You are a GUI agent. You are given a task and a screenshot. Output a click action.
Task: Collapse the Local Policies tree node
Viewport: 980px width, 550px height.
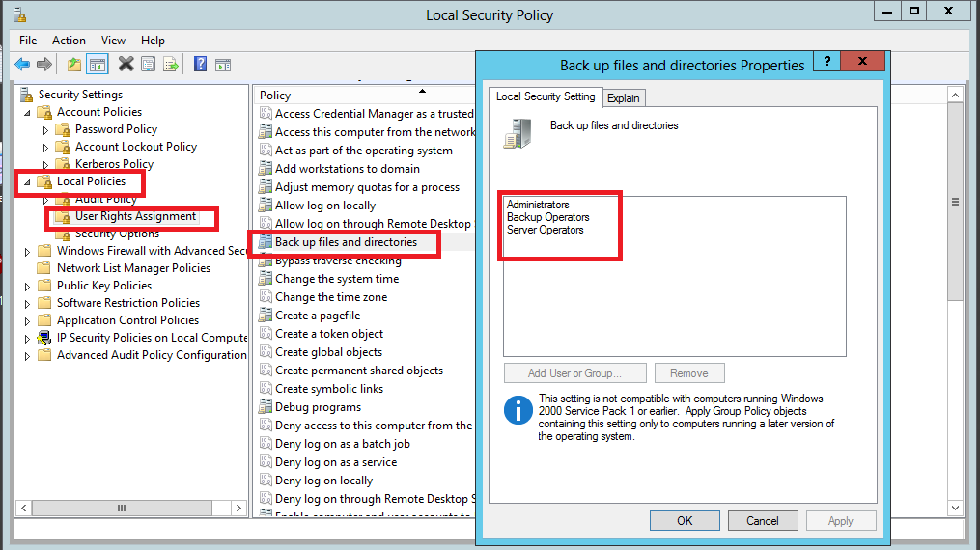coord(27,182)
